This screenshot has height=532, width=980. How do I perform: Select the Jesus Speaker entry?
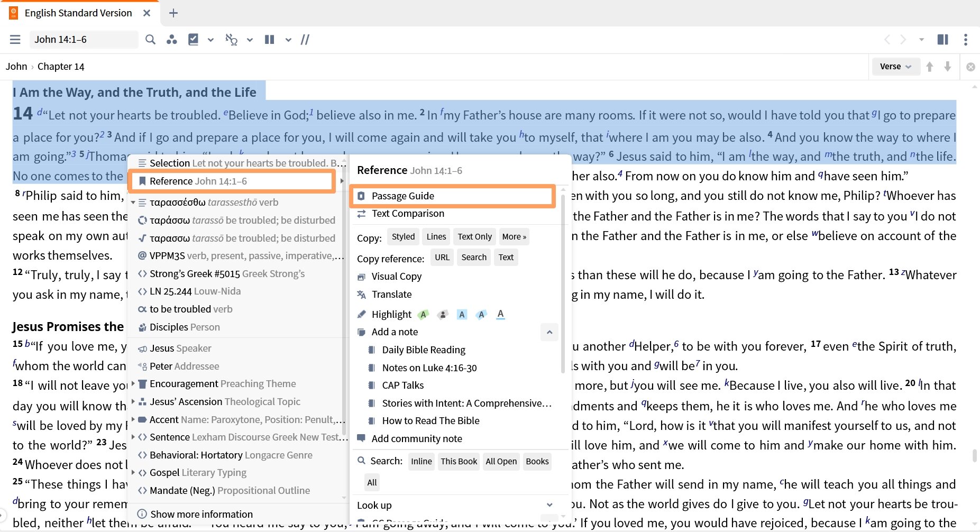click(x=180, y=348)
